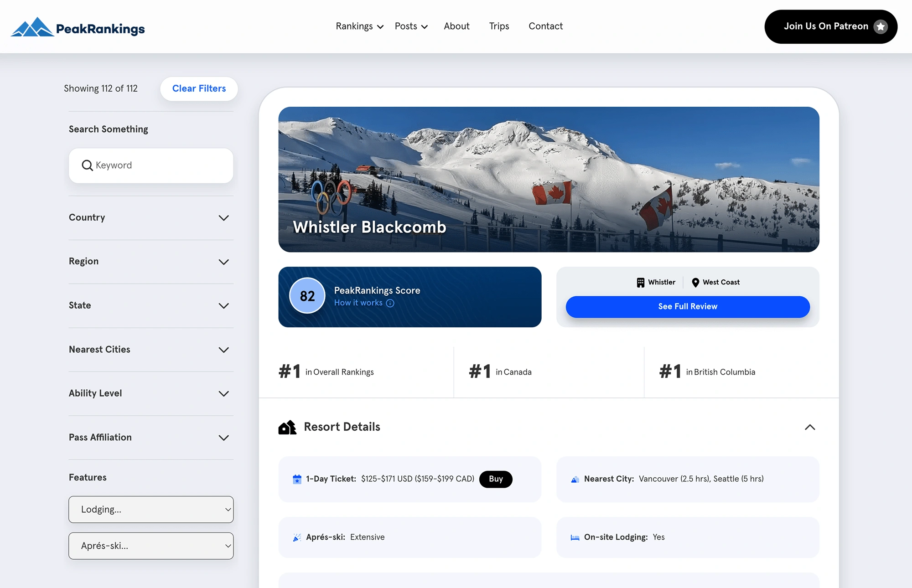The image size is (912, 588).
Task: Click the 82 PeakRankings score badge
Action: click(x=307, y=296)
